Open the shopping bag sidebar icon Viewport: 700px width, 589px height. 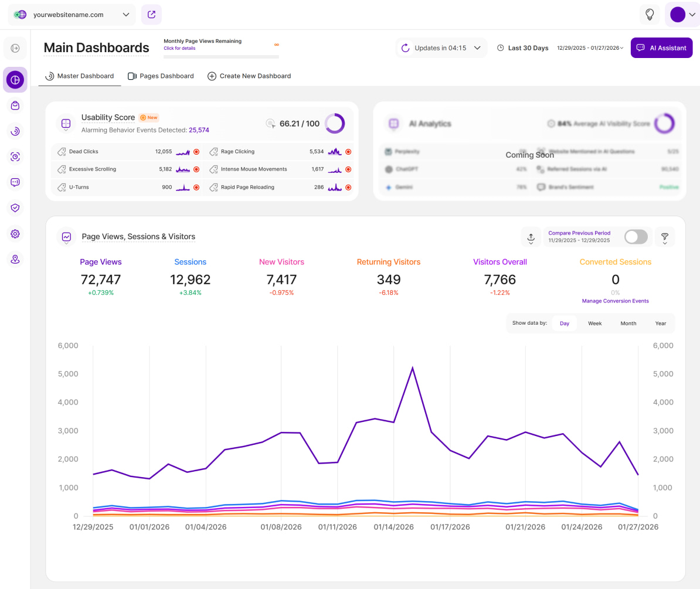(x=15, y=105)
